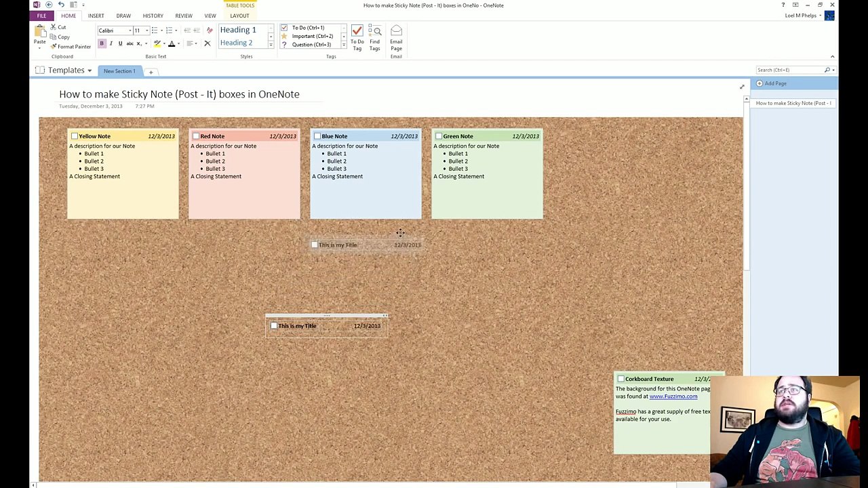Click the Delete X icon in Basic Text
The image size is (868, 488).
click(208, 43)
